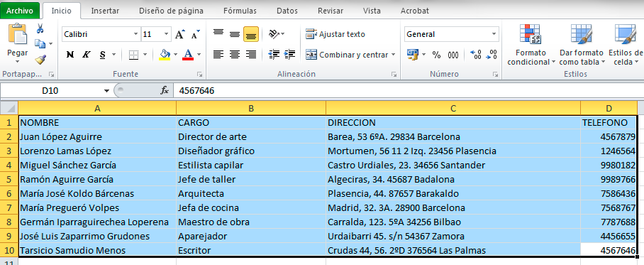This screenshot has height=265, width=644.
Task: Center text horizontally
Action: tap(235, 54)
